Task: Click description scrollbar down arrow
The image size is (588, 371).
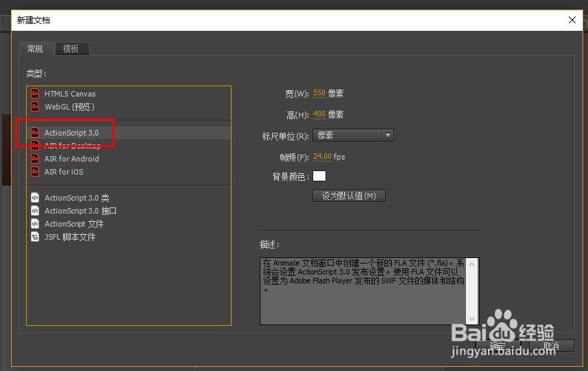Action: (x=471, y=318)
